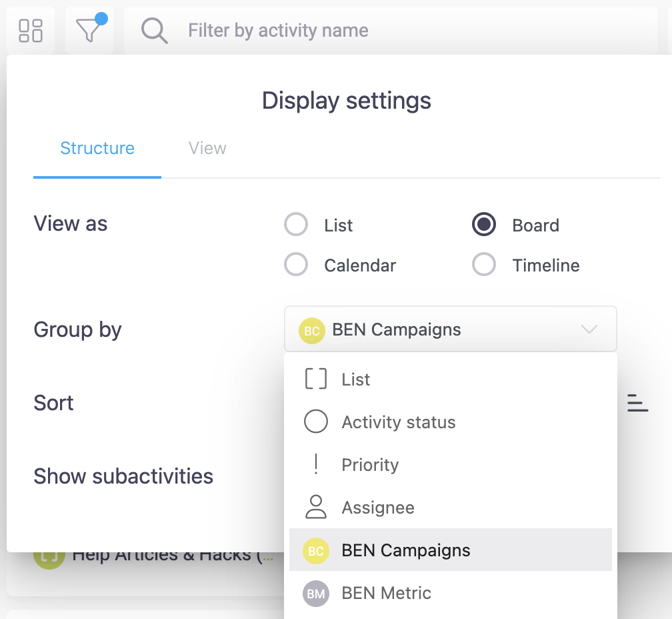Collapse the Group by dropdown chevron
672x619 pixels.
(589, 330)
